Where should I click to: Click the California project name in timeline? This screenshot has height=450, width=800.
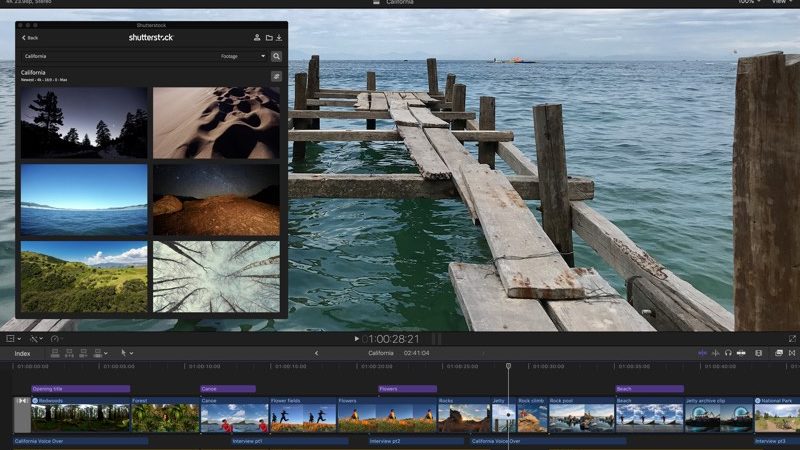click(381, 353)
